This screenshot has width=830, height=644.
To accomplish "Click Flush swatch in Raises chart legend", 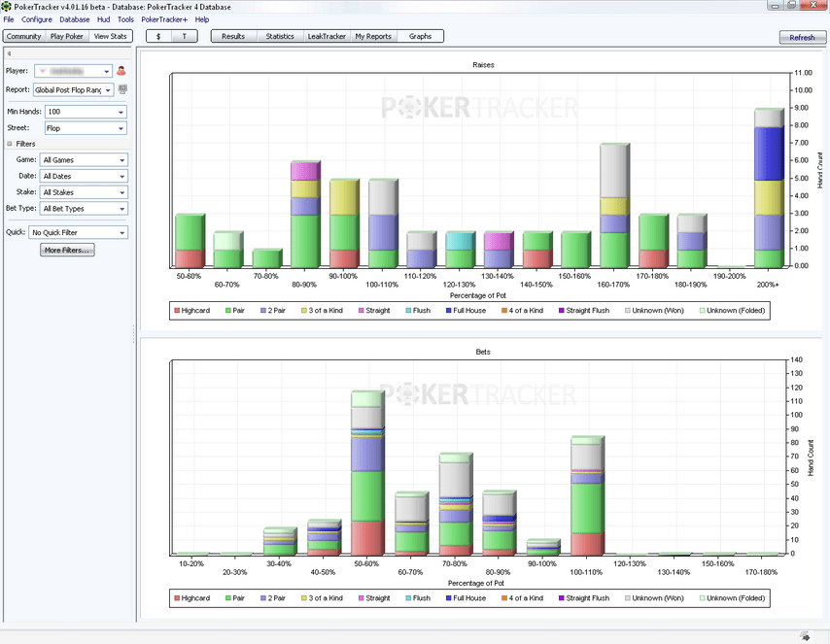I will pos(408,311).
